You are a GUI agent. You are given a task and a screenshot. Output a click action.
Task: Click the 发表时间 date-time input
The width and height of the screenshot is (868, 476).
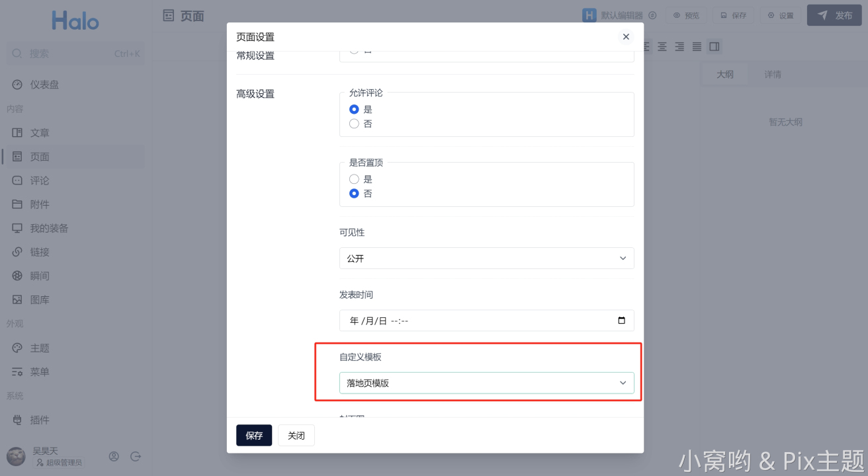click(487, 321)
